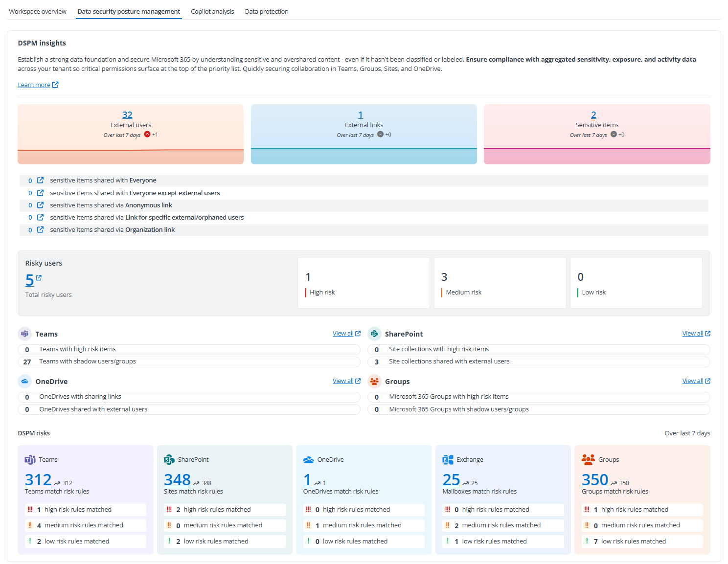Click the Exchange icon in DSPM risks card
This screenshot has width=728, height=564.
coord(447,459)
